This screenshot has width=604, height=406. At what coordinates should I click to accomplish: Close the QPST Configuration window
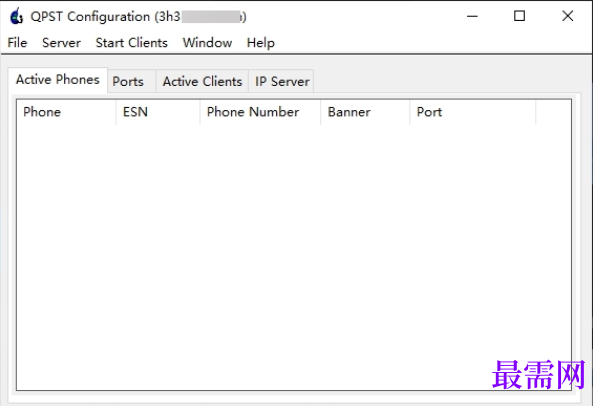click(x=567, y=16)
